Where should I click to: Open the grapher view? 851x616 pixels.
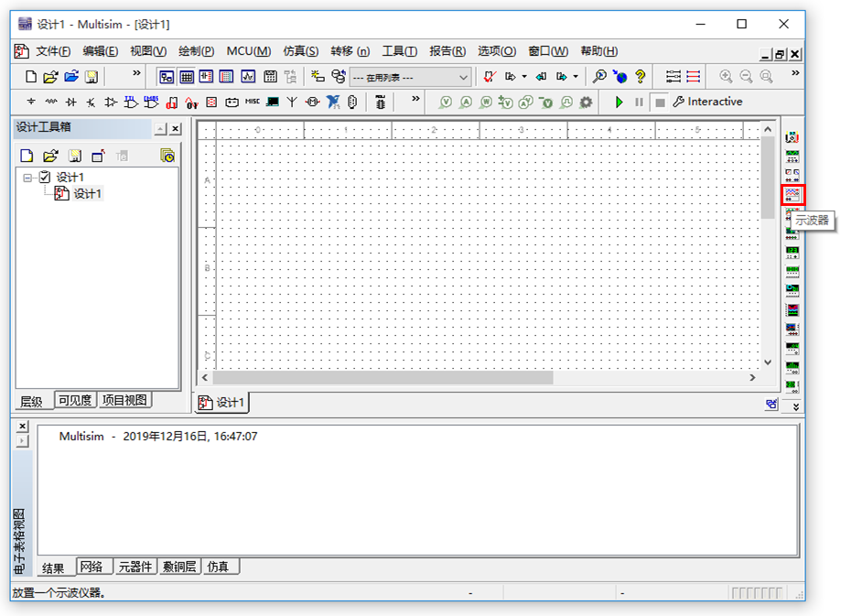pyautogui.click(x=248, y=77)
